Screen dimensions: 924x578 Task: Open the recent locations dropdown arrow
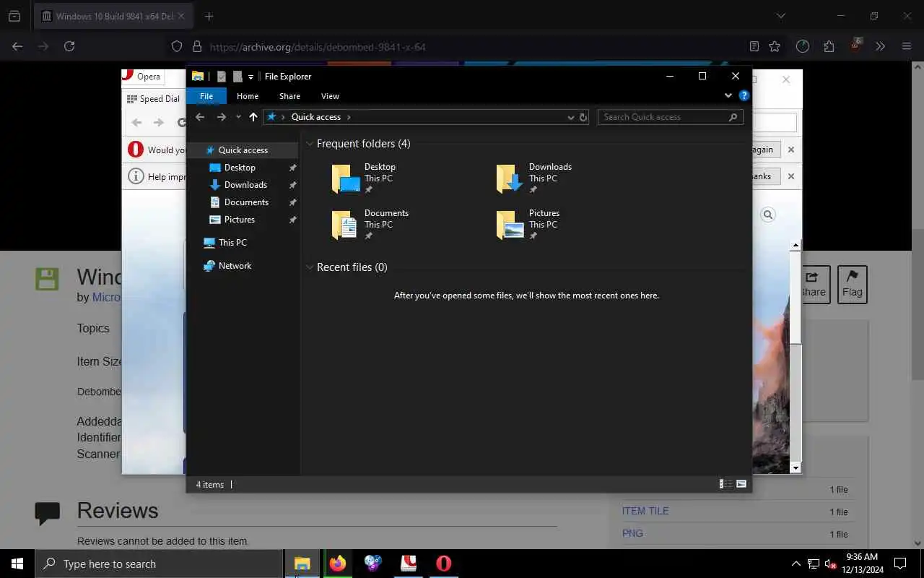pos(238,117)
